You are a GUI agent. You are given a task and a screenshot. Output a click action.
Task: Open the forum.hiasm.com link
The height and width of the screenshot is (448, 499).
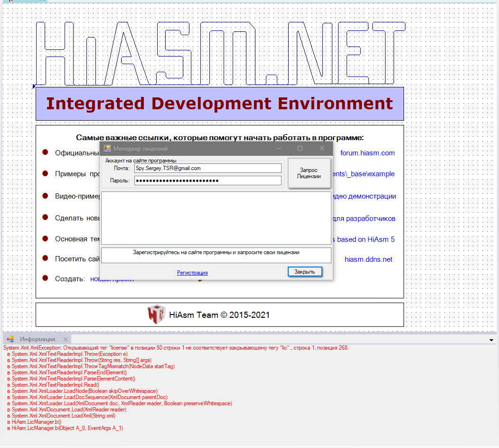click(367, 153)
